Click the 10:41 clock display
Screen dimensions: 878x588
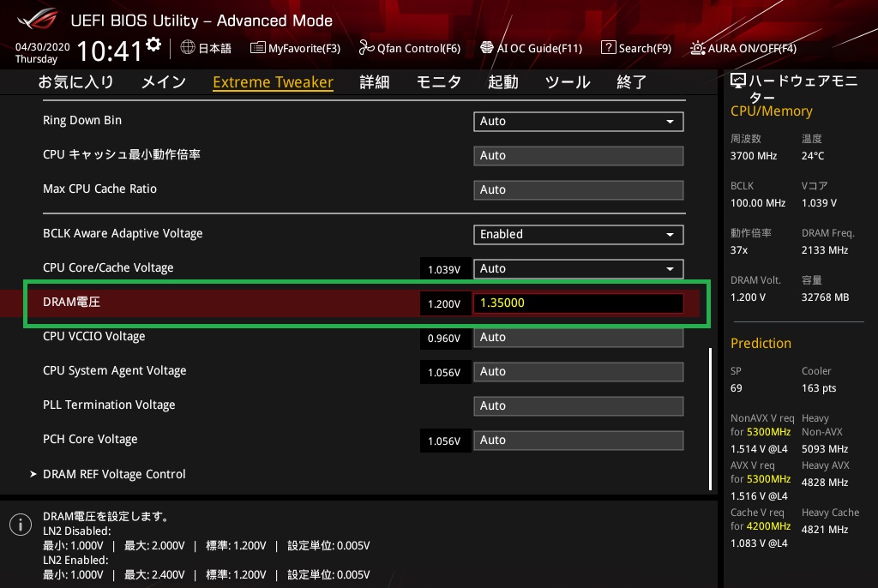pos(110,51)
